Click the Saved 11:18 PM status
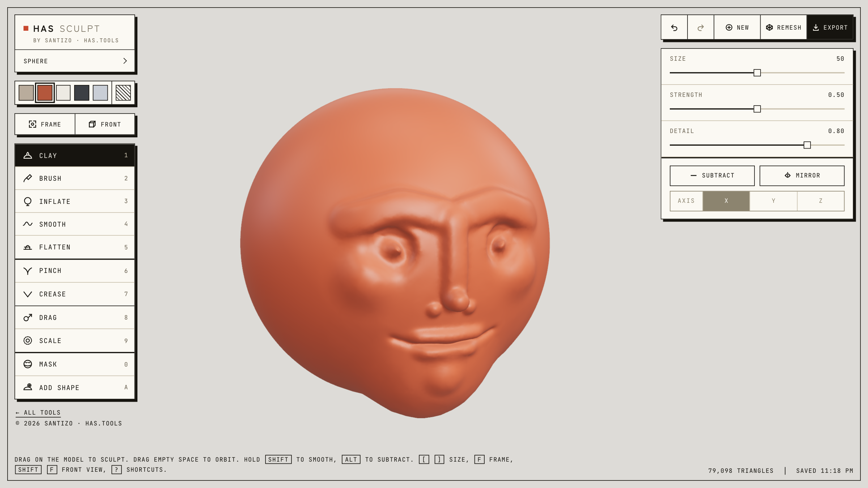868x488 pixels. pos(825,471)
